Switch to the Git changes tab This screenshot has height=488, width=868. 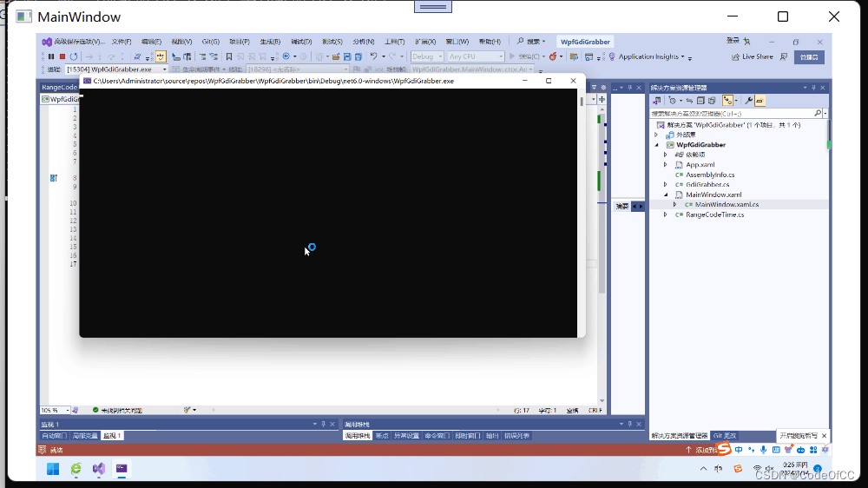point(724,436)
